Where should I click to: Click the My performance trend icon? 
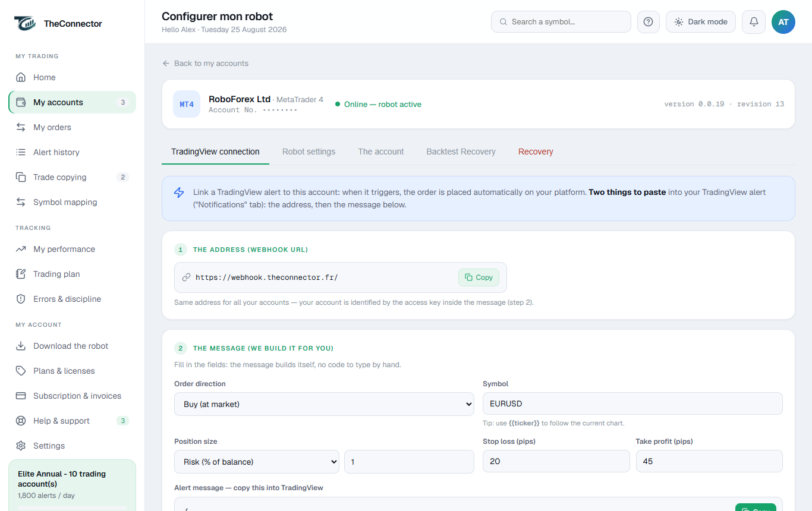click(x=21, y=249)
